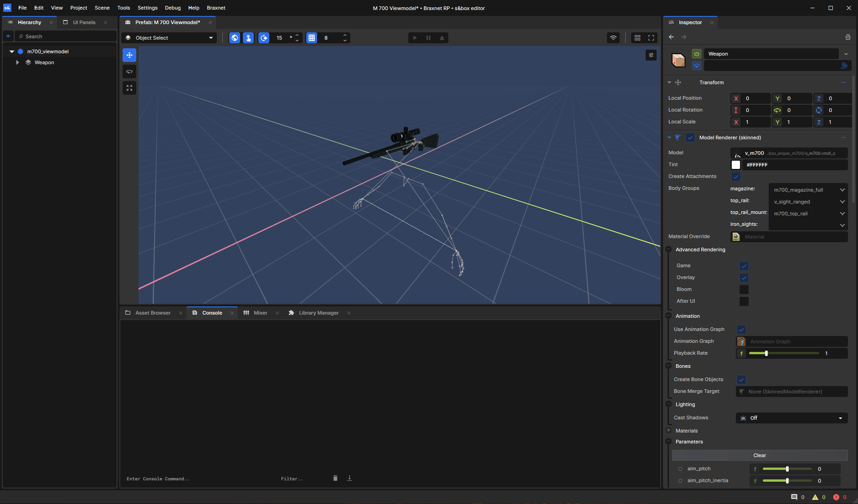This screenshot has height=504, width=858.
Task: Switch to the Asset Browser tab
Action: (153, 313)
